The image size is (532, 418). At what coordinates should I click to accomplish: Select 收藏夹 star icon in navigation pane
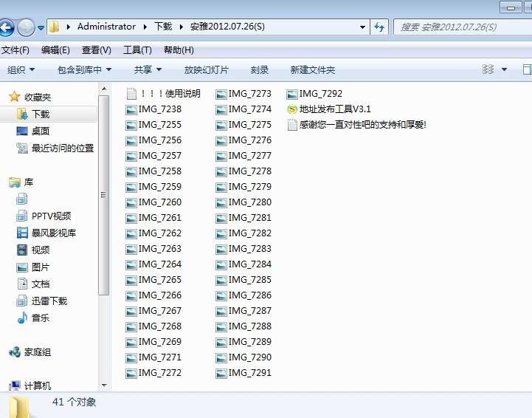click(14, 97)
